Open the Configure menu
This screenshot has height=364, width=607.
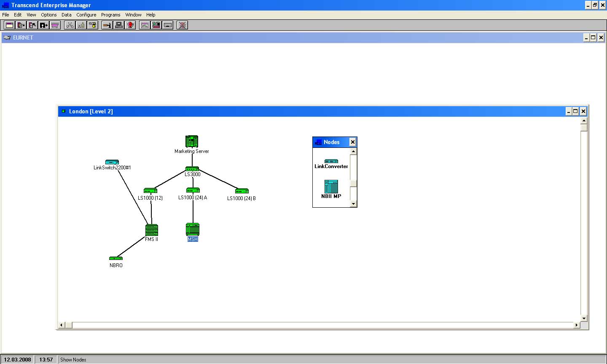pyautogui.click(x=86, y=15)
